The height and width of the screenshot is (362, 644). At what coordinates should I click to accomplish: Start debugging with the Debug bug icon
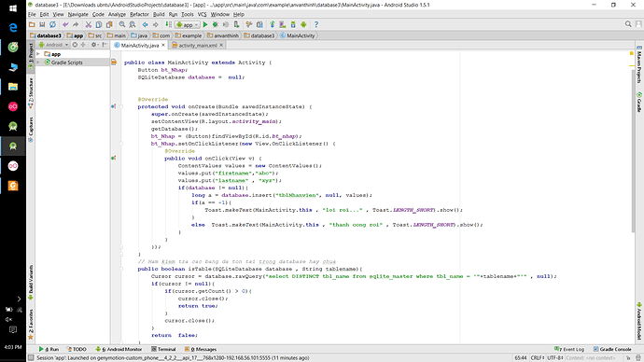point(216,24)
